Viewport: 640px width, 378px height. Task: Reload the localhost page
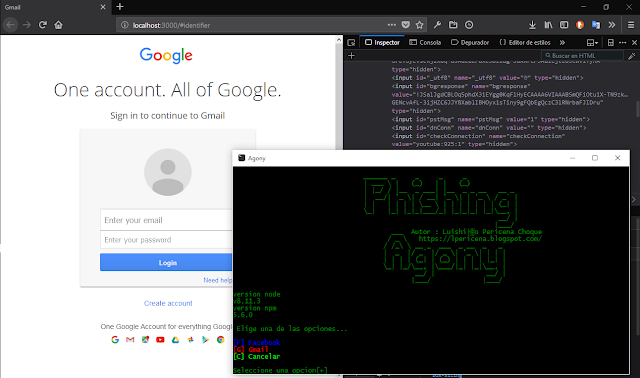pyautogui.click(x=42, y=25)
